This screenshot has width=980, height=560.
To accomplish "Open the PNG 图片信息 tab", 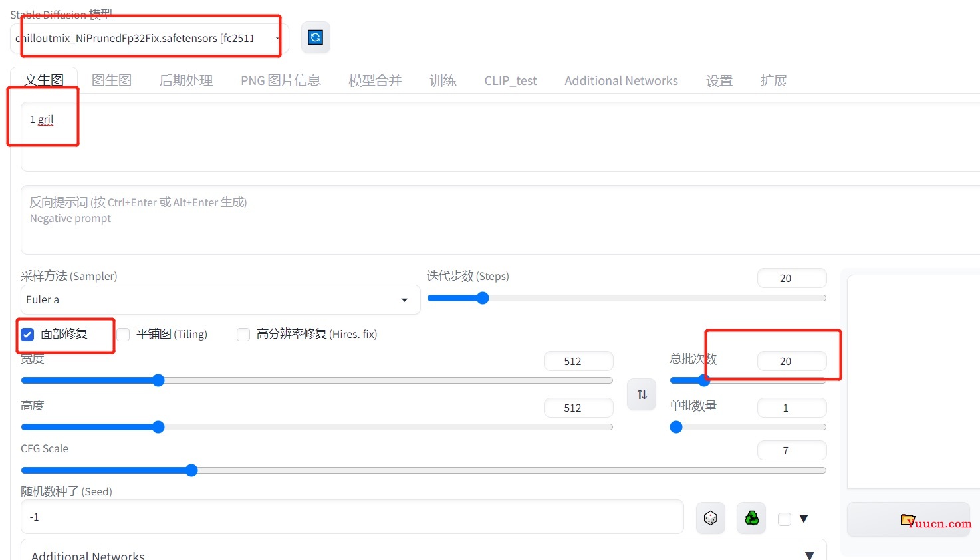I will pyautogui.click(x=281, y=80).
